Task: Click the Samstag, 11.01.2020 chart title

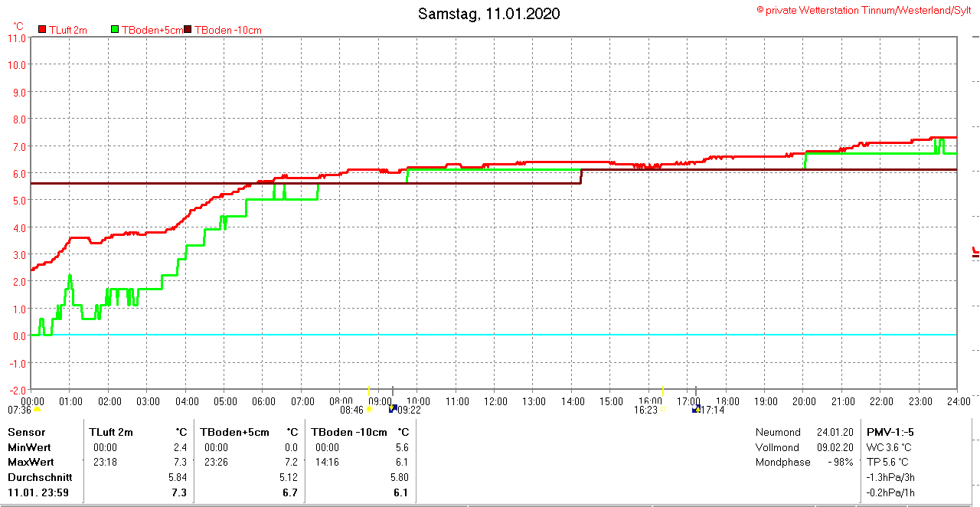Action: 488,14
